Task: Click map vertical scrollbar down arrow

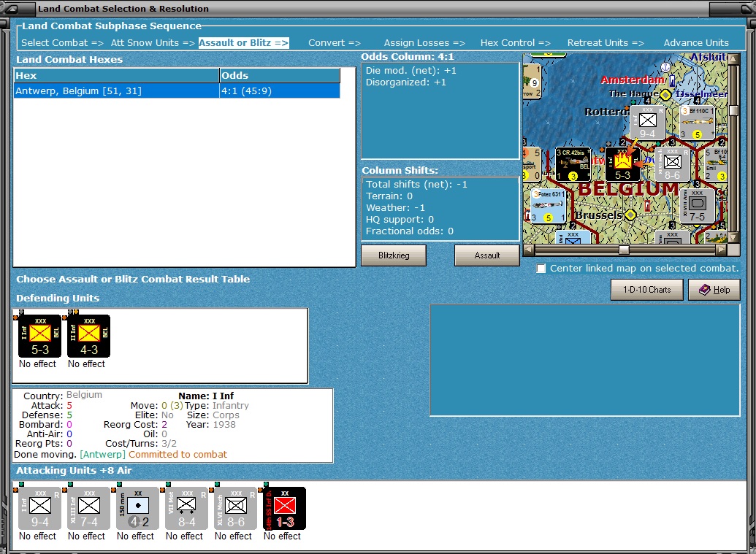Action: click(733, 237)
